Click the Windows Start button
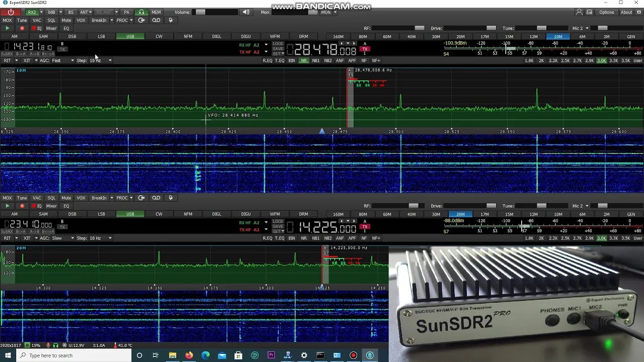The image size is (644, 362). (x=8, y=355)
